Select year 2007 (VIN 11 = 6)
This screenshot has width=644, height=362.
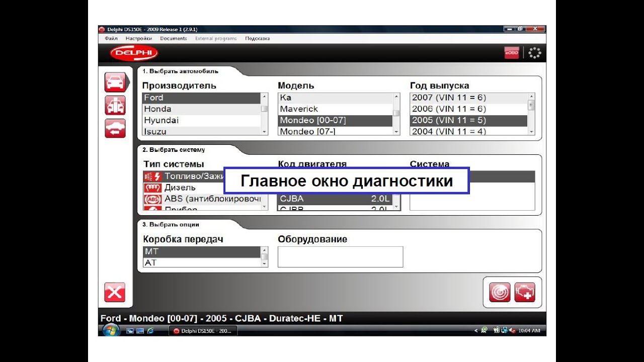pyautogui.click(x=469, y=98)
